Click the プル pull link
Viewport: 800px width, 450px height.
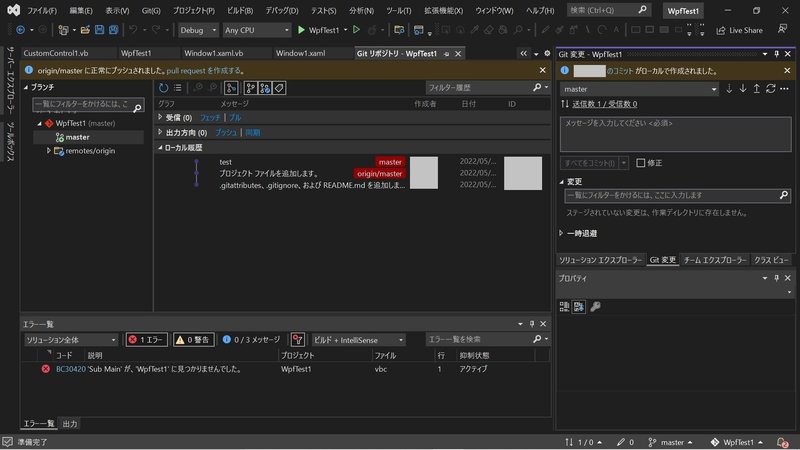click(x=235, y=117)
